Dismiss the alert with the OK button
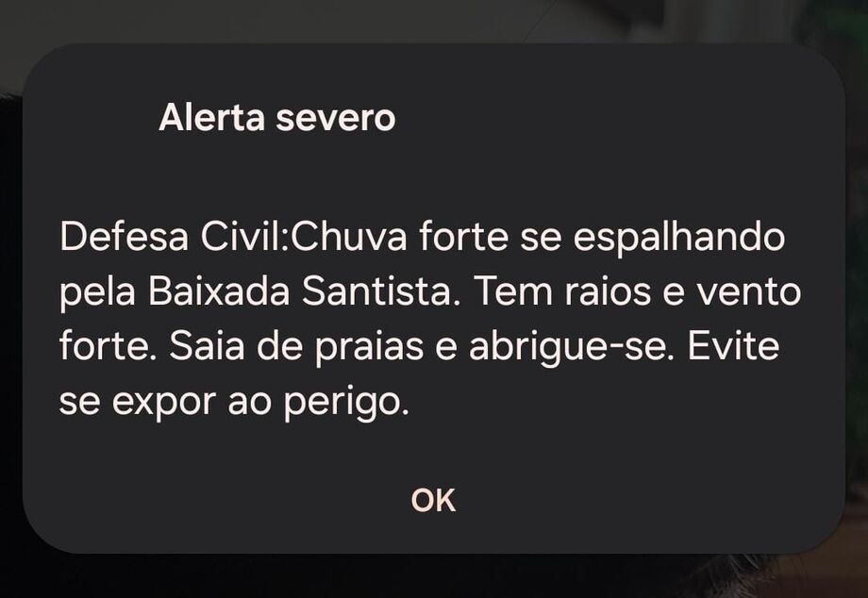Viewport: 868px width, 598px height. click(x=433, y=500)
